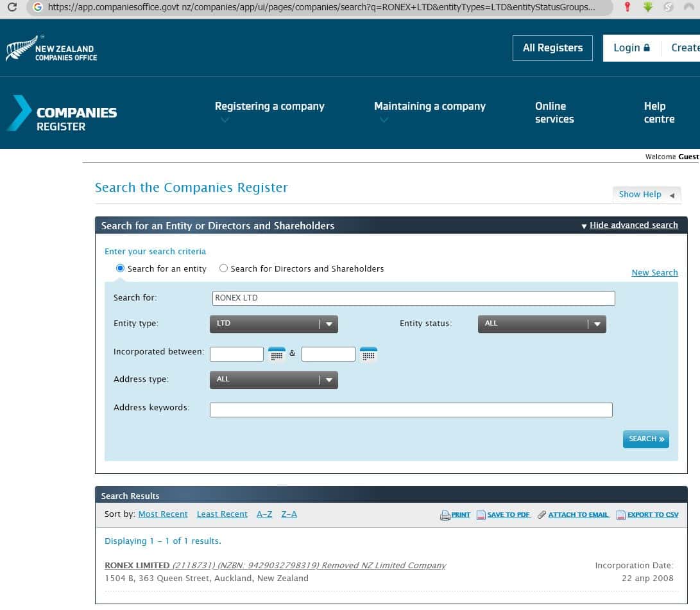Open the Entity type LTD dropdown

[x=274, y=324]
